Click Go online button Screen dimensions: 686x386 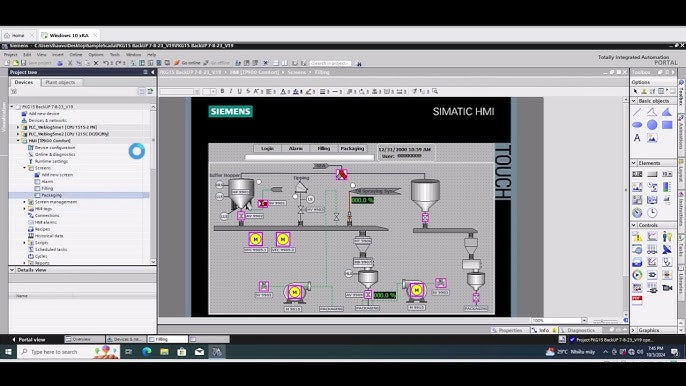click(187, 63)
